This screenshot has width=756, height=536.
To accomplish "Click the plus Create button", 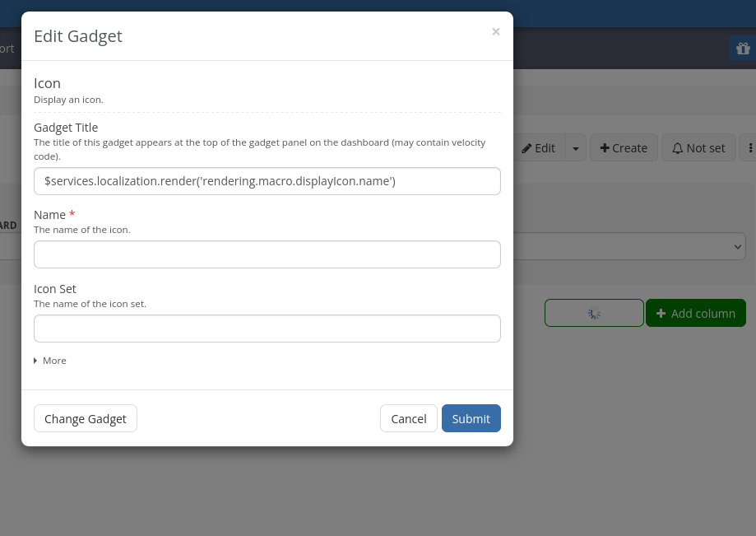I will [624, 148].
